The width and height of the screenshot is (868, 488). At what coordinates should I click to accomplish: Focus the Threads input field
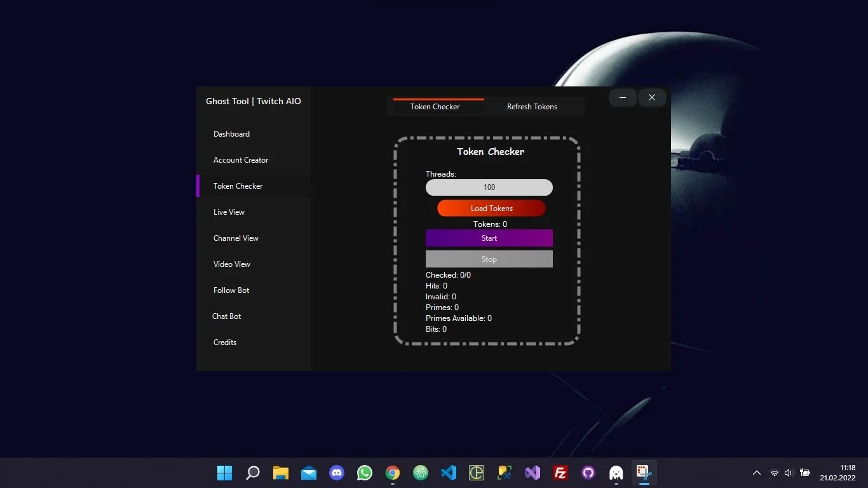[x=489, y=187]
